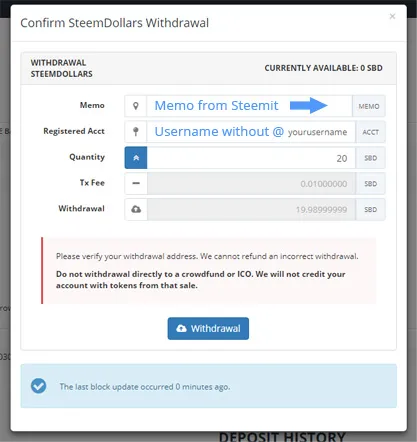Click the pushpin icon beside Registered Acct
This screenshot has width=417, height=442.
click(x=136, y=132)
